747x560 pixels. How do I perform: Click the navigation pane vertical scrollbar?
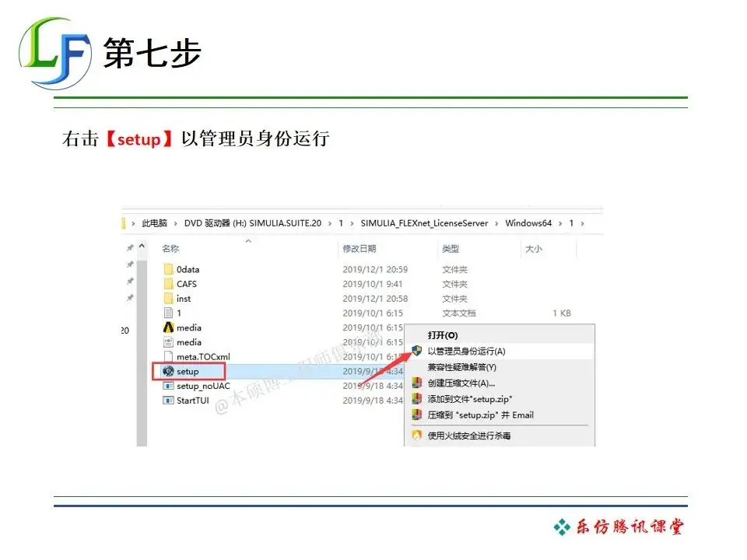[142, 352]
